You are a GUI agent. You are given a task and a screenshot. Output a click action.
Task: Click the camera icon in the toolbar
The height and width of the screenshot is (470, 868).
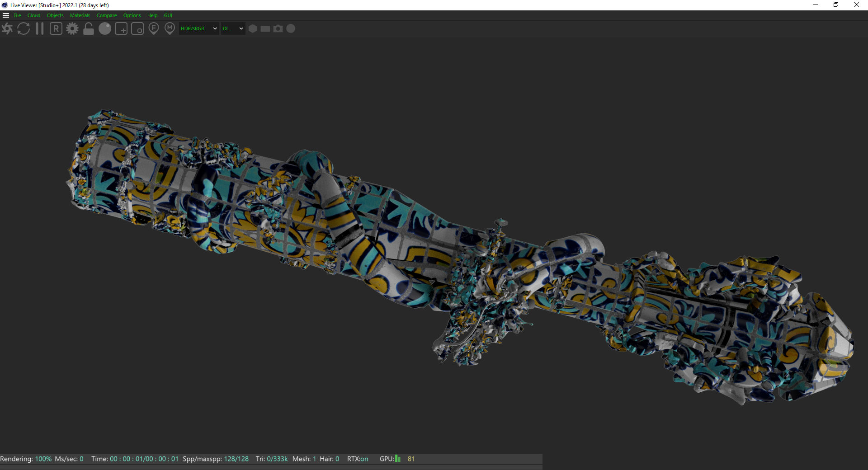point(278,28)
